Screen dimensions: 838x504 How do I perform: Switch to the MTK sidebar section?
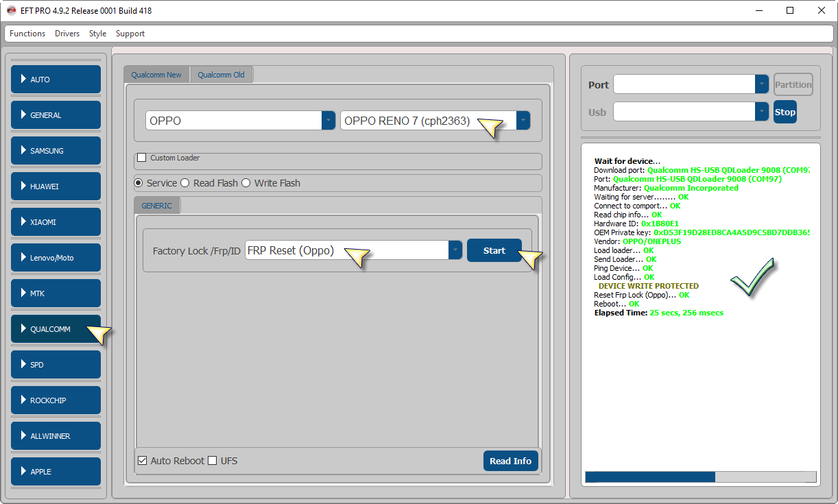[x=56, y=293]
